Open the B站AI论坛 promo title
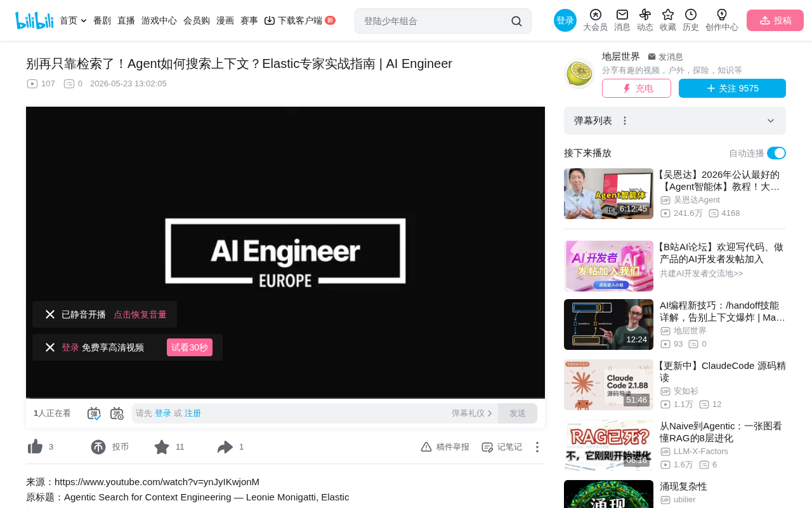Image resolution: width=812 pixels, height=508 pixels. point(722,253)
